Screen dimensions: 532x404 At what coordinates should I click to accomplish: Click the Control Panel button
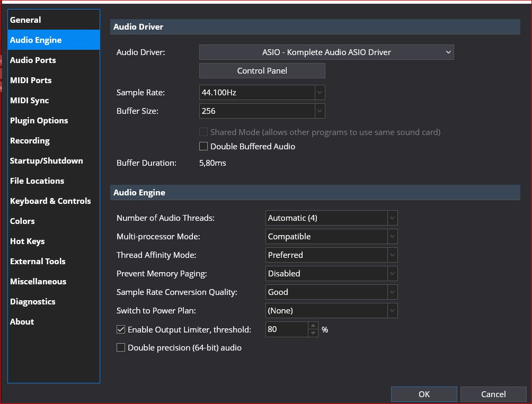point(262,70)
